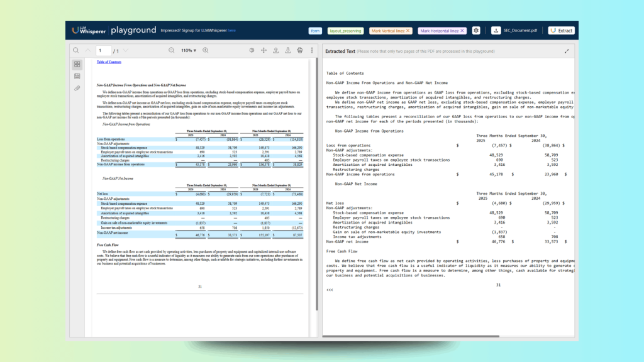Zoom out the PDF viewer
This screenshot has width=644, height=362.
click(x=171, y=50)
